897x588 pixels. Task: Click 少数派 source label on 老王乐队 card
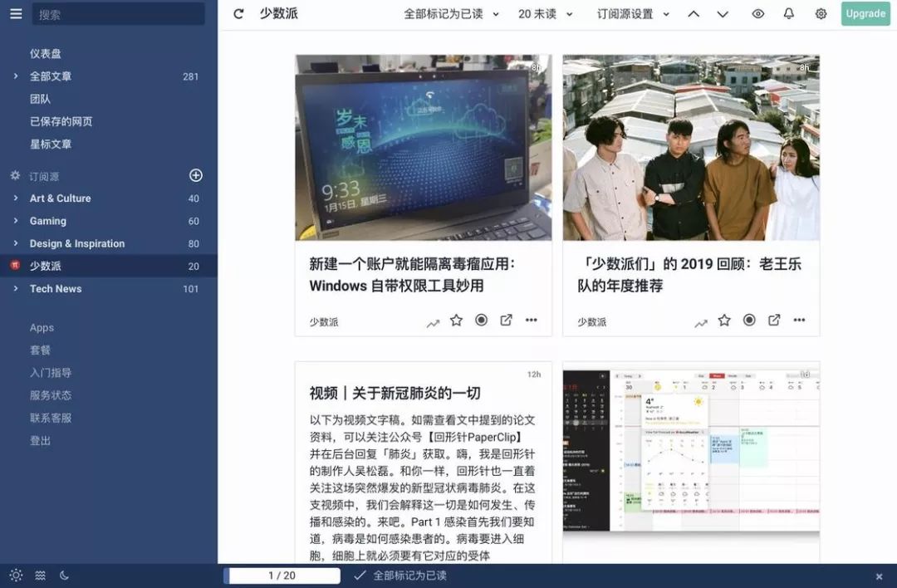click(x=591, y=322)
